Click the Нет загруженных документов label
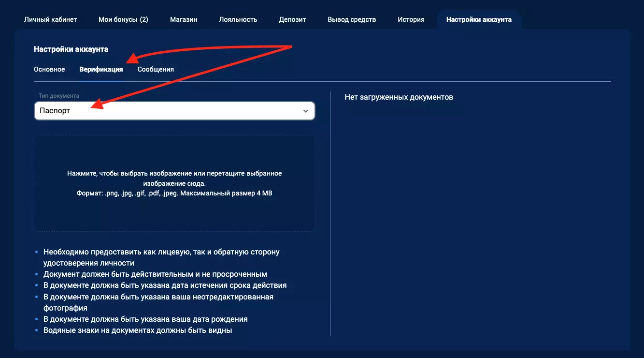Image resolution: width=644 pixels, height=358 pixels. click(x=400, y=97)
